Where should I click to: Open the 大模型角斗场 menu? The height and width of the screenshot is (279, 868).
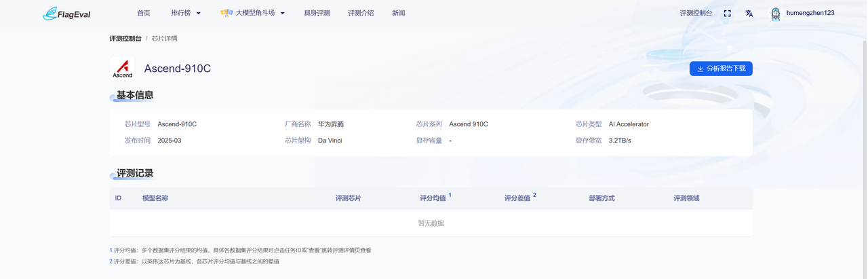[255, 14]
